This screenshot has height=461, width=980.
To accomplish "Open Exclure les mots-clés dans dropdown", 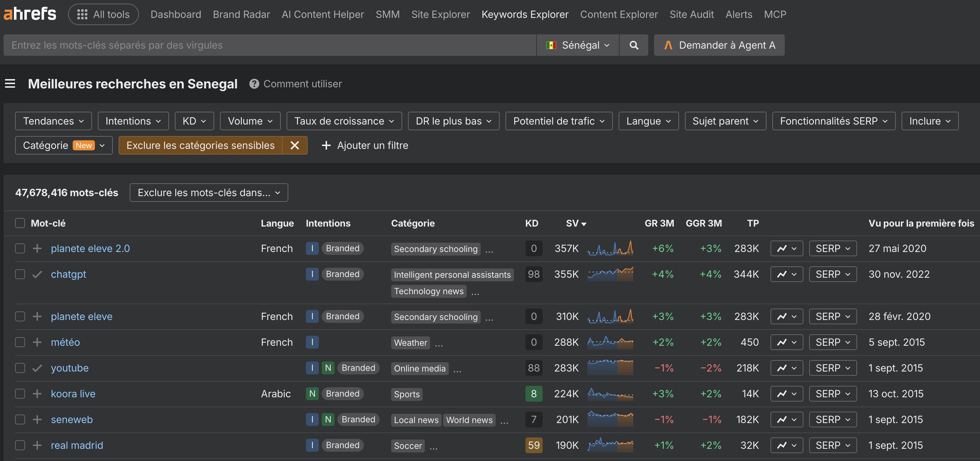I will pyautogui.click(x=209, y=193).
